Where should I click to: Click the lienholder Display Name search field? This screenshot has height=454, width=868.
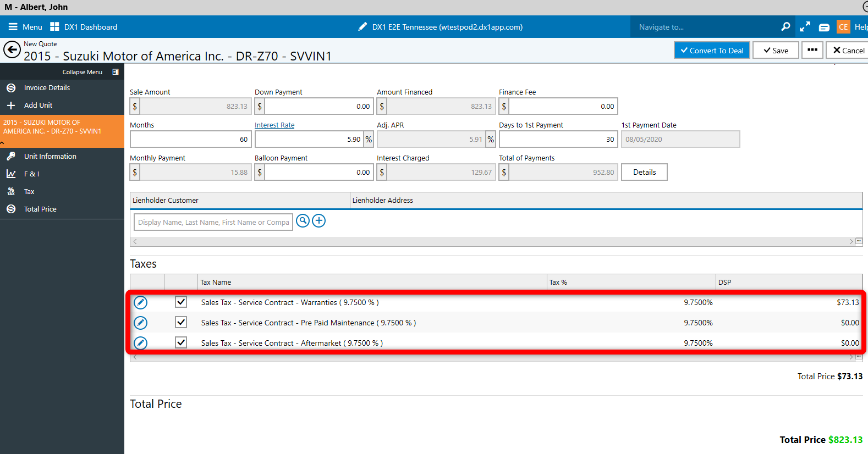(x=213, y=222)
